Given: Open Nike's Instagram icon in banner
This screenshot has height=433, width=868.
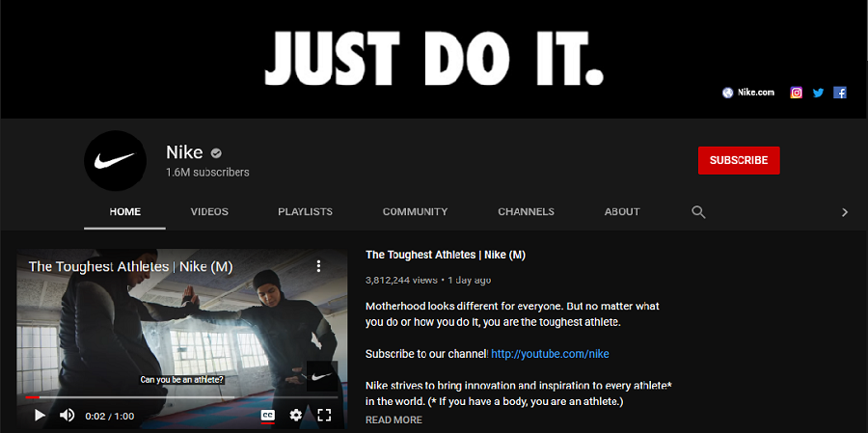Looking at the screenshot, I should click(x=796, y=93).
